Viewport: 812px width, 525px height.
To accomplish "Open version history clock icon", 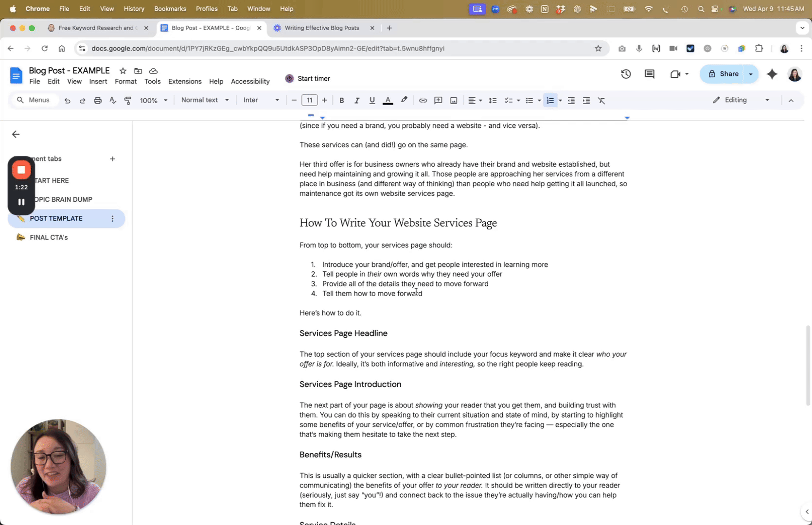I will (626, 74).
